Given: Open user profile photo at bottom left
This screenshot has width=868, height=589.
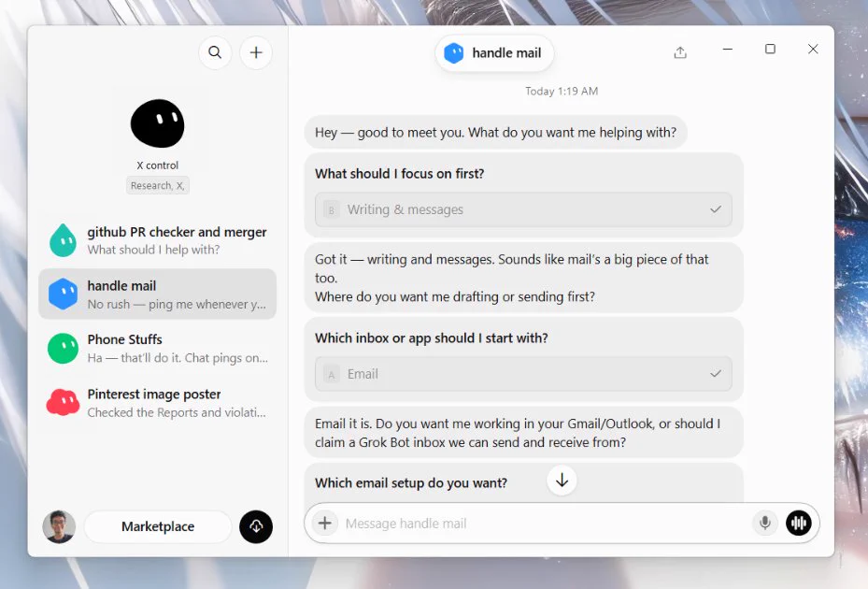Looking at the screenshot, I should point(59,526).
